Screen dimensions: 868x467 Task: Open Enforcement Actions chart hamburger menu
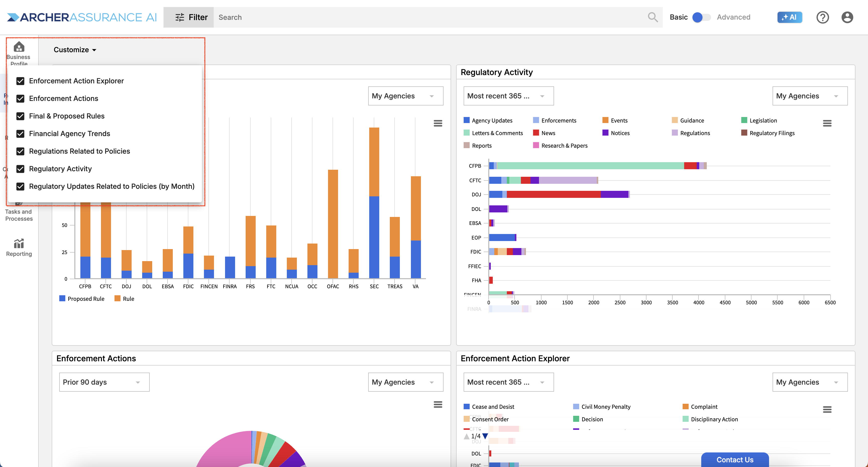click(438, 404)
